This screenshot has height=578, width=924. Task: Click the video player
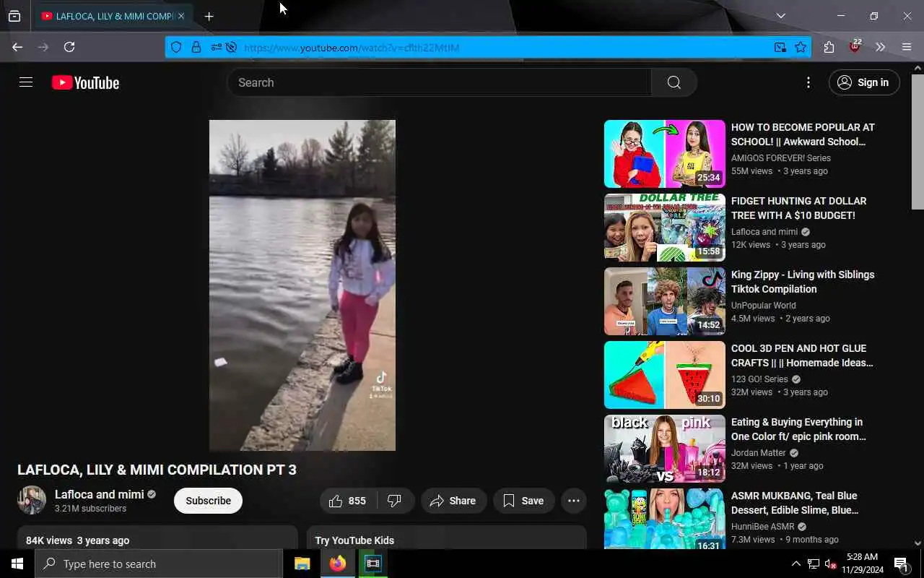[x=302, y=285]
